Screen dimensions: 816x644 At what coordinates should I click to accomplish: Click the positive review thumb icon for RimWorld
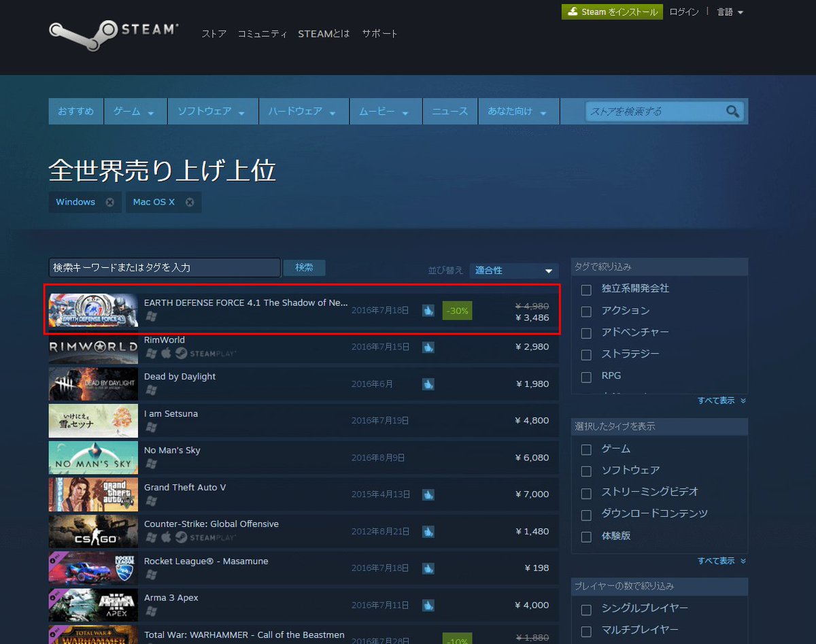click(x=428, y=347)
